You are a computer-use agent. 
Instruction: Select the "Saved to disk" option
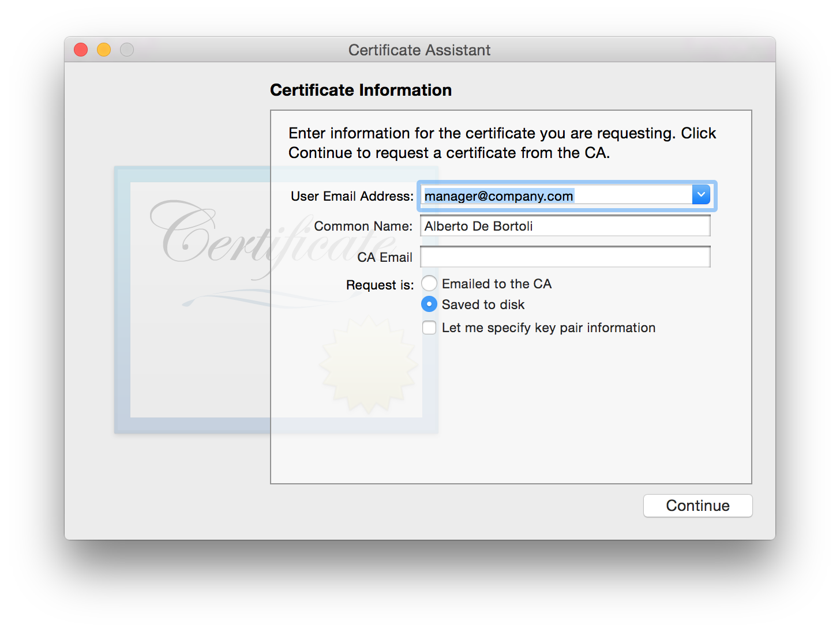tap(429, 304)
